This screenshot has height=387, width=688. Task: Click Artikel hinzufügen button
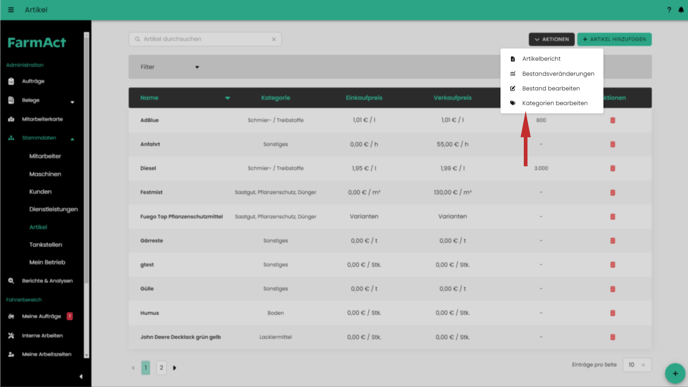614,39
